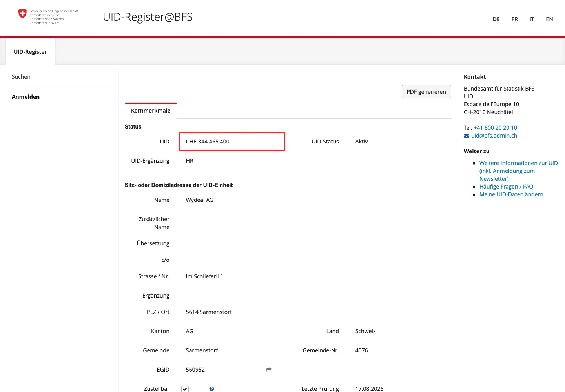Click the Weiter zu heading
The image size is (565, 392).
tap(476, 151)
